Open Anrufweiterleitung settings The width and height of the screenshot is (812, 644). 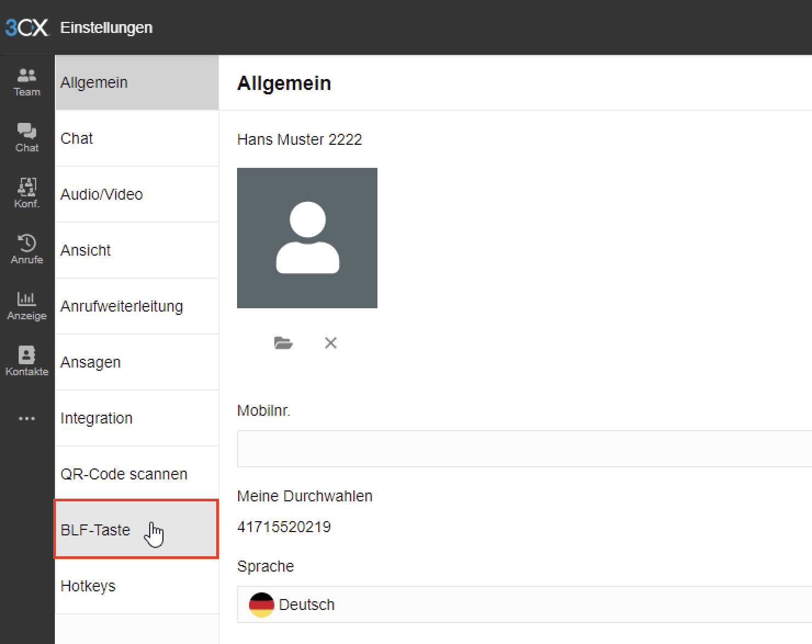point(137,307)
